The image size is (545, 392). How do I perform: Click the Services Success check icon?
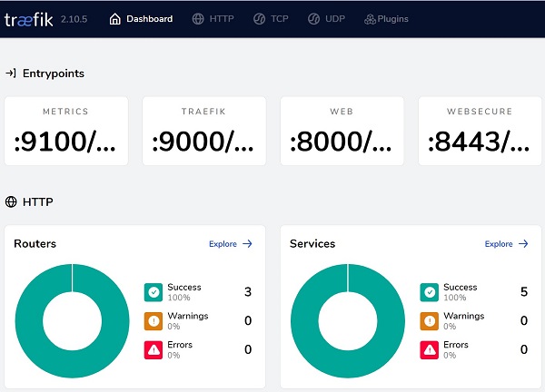click(430, 292)
